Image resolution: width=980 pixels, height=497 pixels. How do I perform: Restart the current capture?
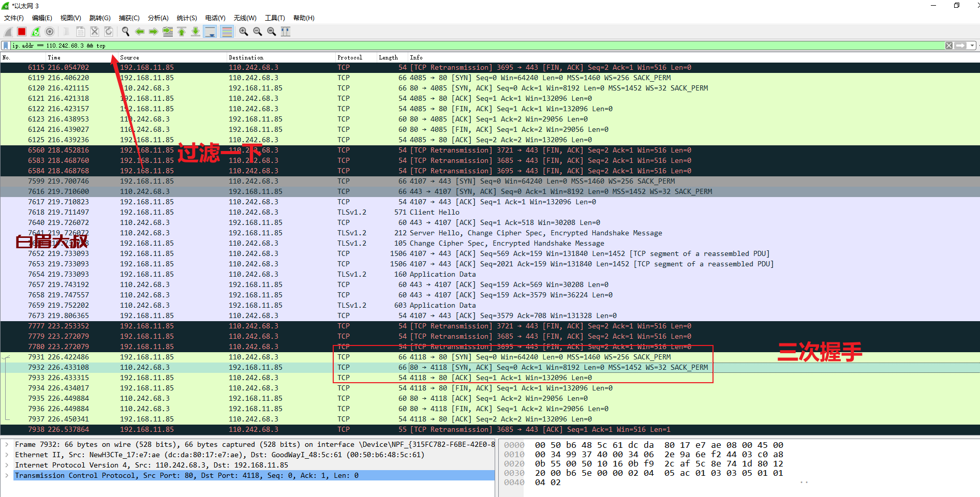[36, 32]
